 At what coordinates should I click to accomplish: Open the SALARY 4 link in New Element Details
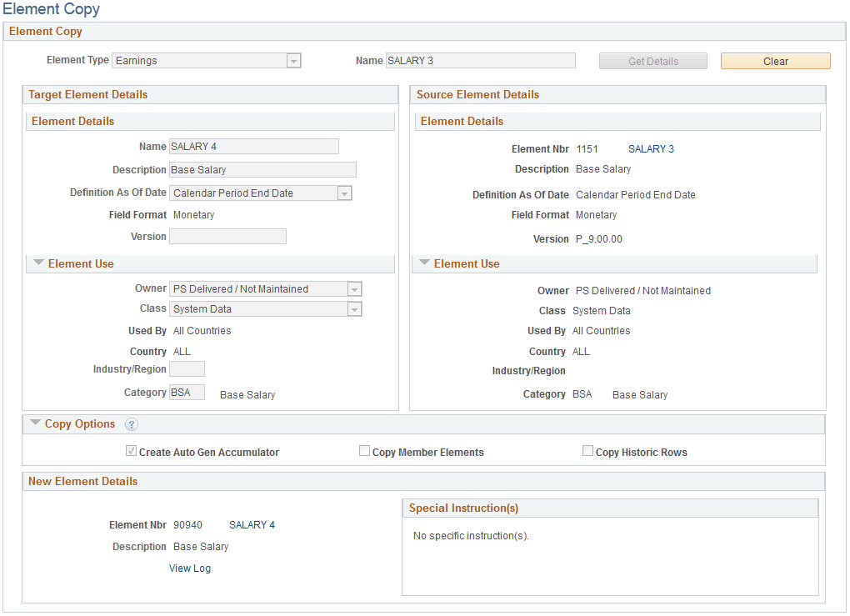(x=252, y=524)
